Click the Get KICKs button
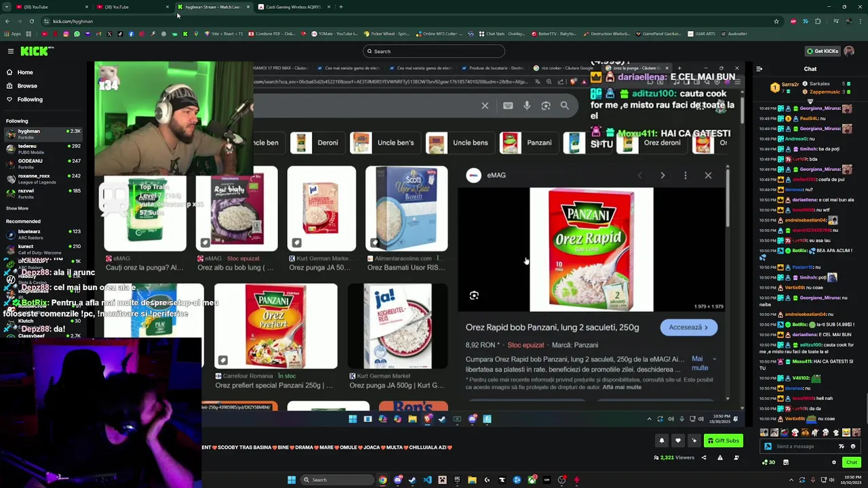 (x=822, y=51)
